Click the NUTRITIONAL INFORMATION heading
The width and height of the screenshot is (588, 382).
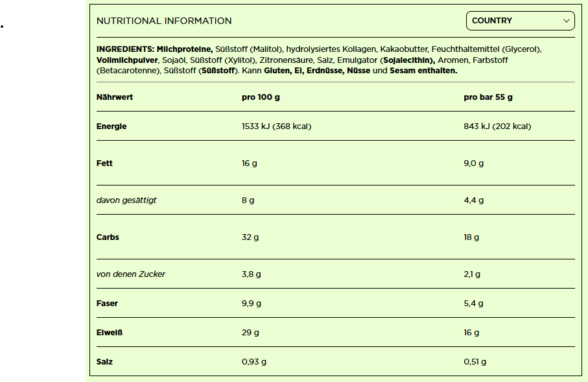(164, 21)
